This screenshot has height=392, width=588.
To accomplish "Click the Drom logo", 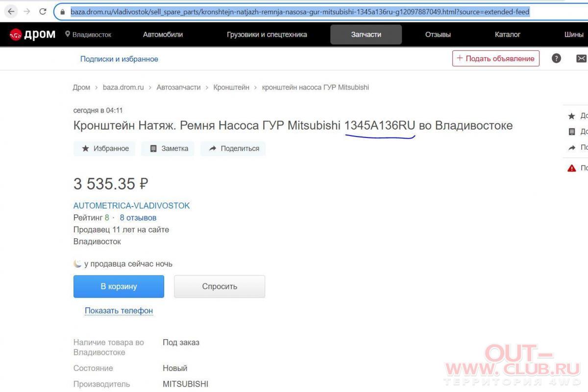I will pyautogui.click(x=32, y=35).
